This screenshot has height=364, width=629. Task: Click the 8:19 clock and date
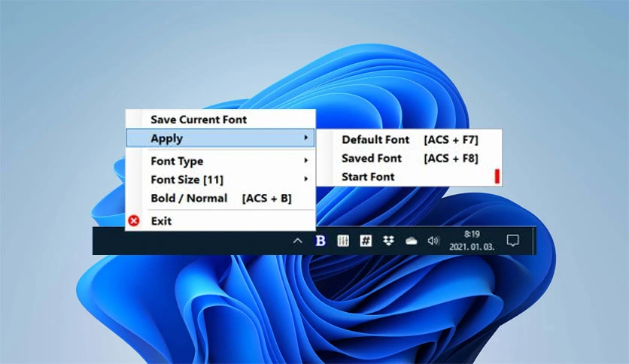472,241
